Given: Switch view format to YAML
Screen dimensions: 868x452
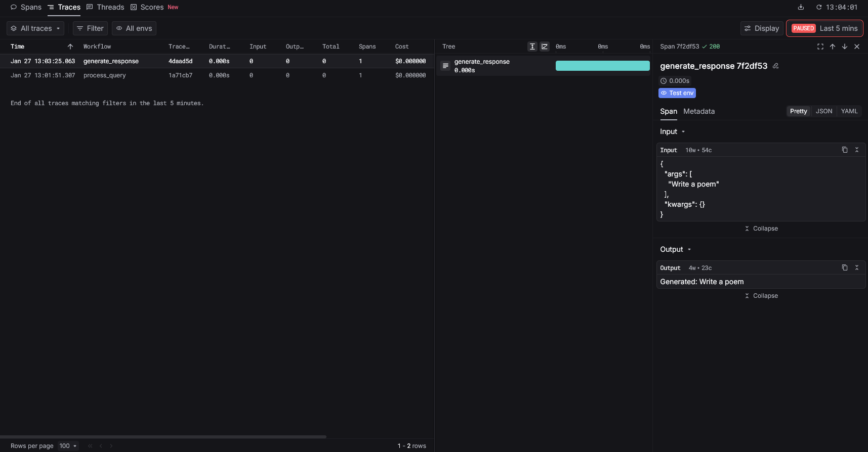Looking at the screenshot, I should (849, 111).
